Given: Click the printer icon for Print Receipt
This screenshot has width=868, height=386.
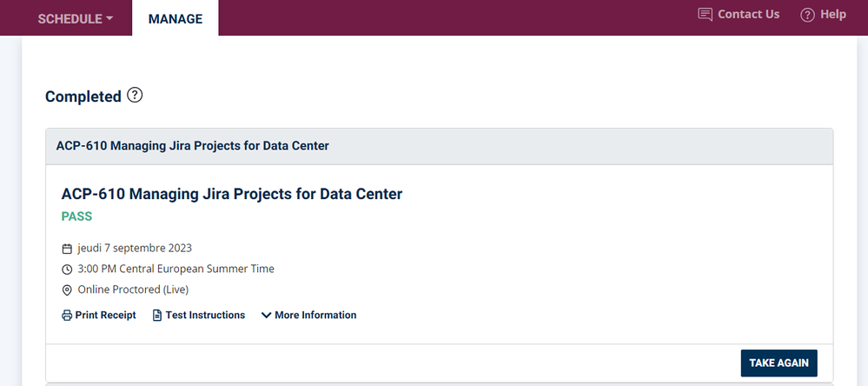Looking at the screenshot, I should pos(67,316).
